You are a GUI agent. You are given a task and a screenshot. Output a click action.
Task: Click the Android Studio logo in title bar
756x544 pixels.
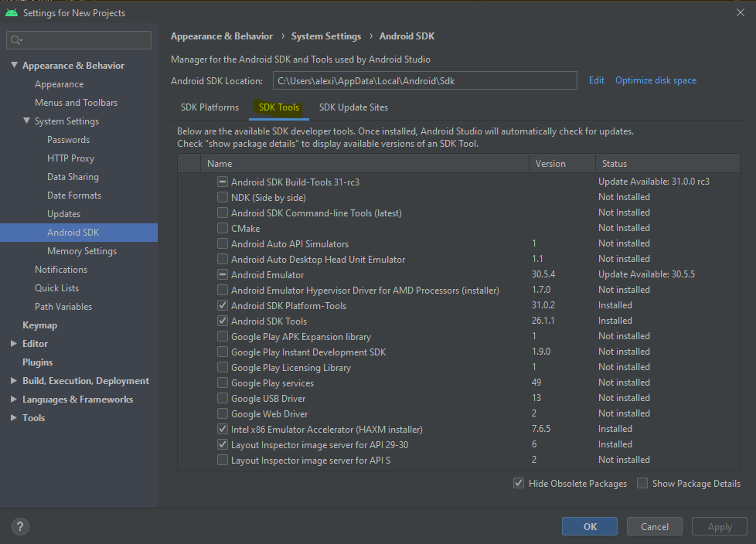pyautogui.click(x=12, y=13)
